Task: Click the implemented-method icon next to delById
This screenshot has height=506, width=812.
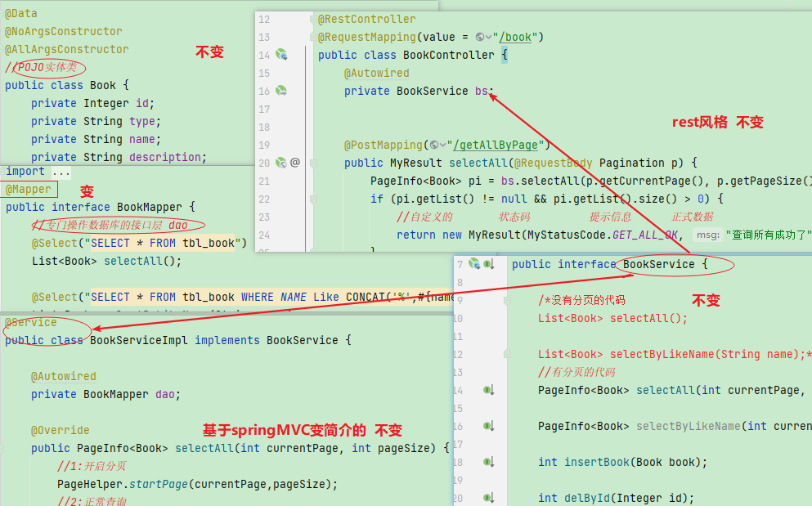Action: [x=487, y=498]
